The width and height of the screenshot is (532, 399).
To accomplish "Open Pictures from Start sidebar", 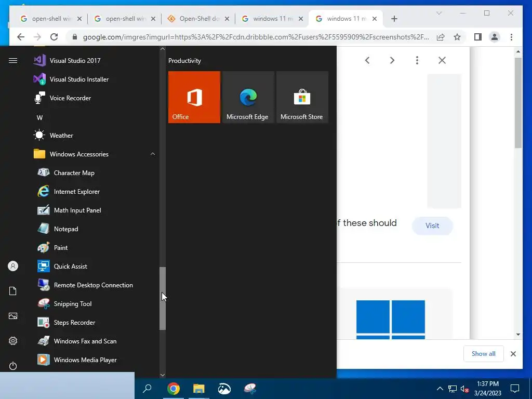I will [13, 316].
